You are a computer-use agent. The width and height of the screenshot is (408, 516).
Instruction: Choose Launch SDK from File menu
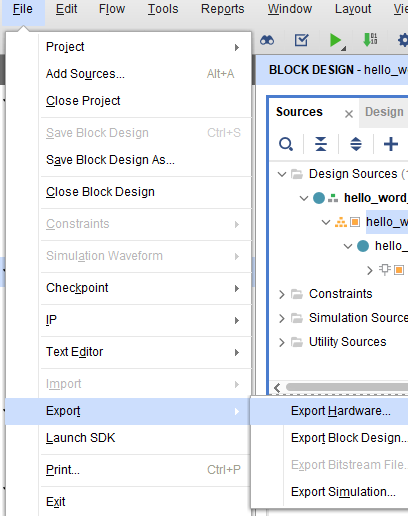(x=128, y=438)
